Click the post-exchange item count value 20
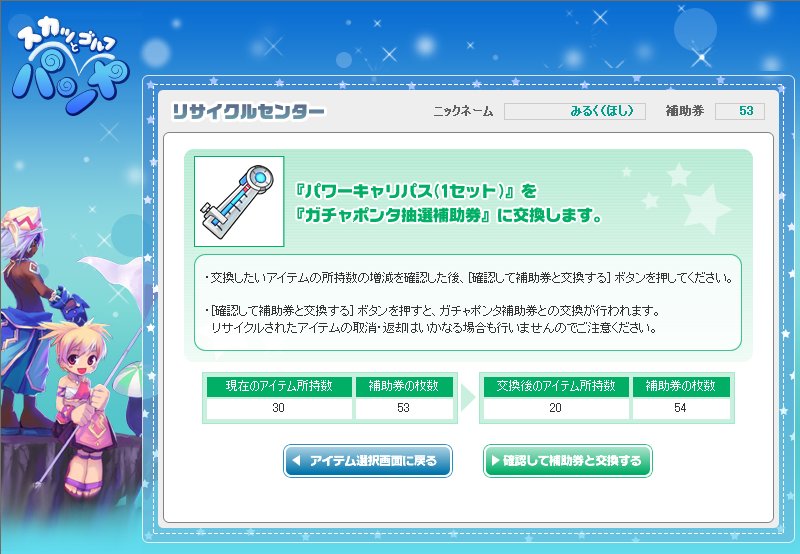This screenshot has height=554, width=800. tap(556, 408)
